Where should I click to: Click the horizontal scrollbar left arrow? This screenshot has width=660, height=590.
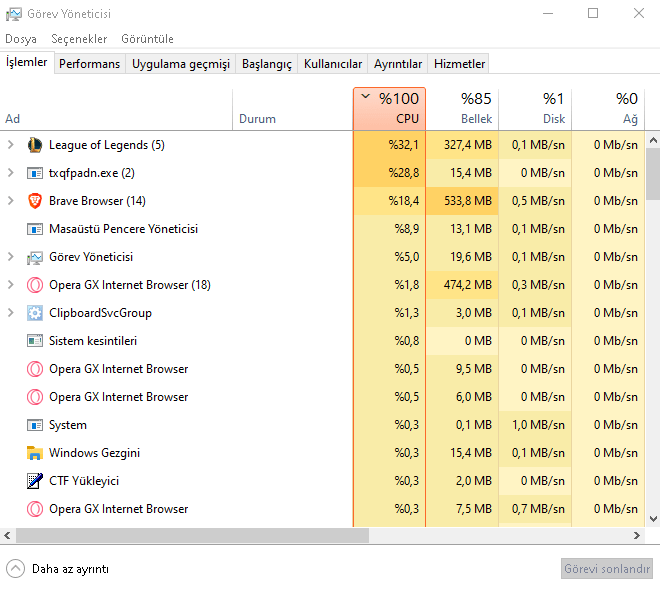click(x=7, y=536)
